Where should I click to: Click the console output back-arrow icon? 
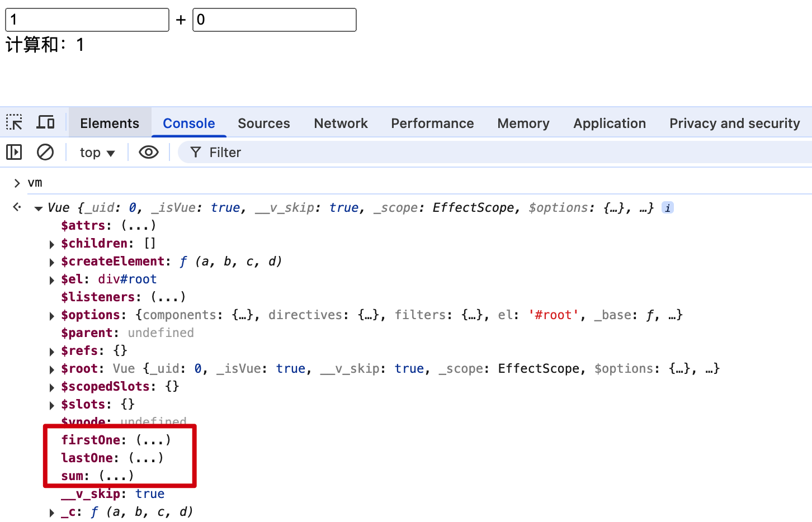point(17,207)
